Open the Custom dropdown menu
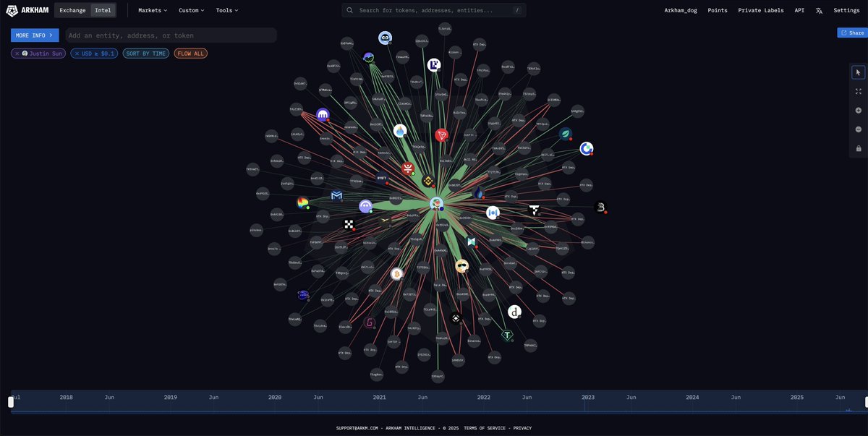 pos(192,10)
